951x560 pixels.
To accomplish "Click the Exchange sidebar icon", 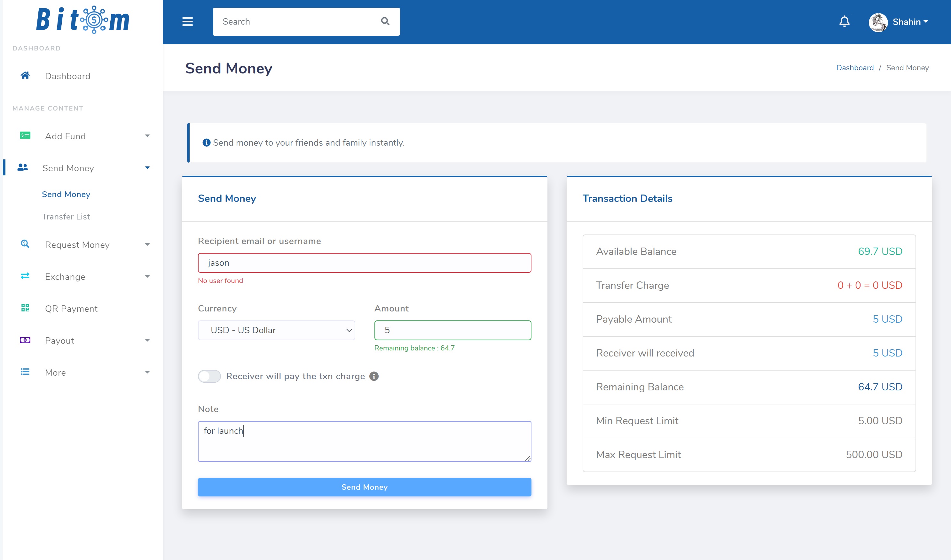I will tap(25, 276).
